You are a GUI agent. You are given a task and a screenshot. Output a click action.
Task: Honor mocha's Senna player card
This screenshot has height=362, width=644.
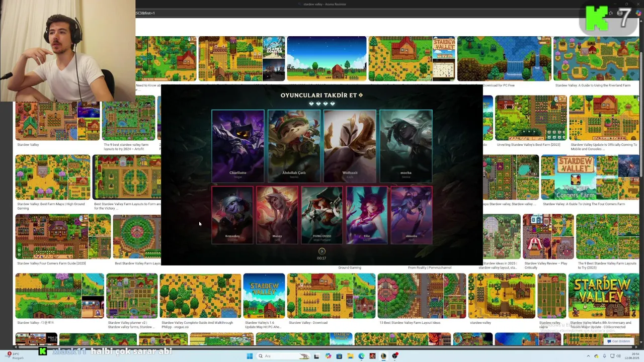(x=406, y=146)
